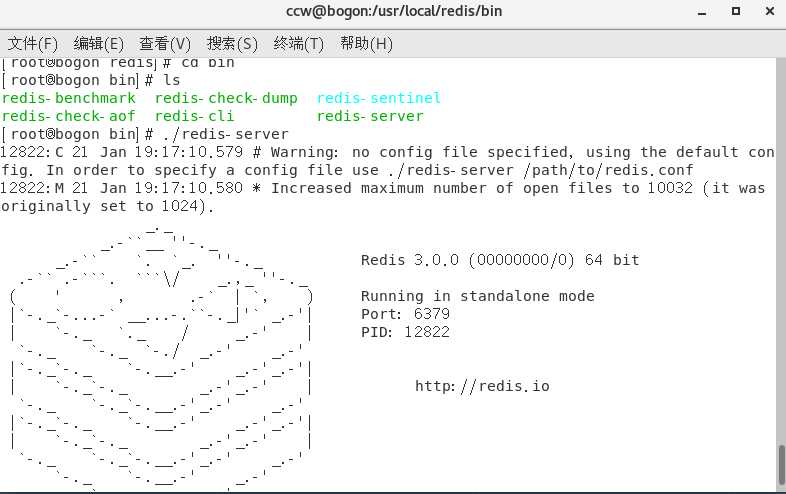Click the ./redis-server command text
Image resolution: width=786 pixels, height=494 pixels.
(226, 134)
